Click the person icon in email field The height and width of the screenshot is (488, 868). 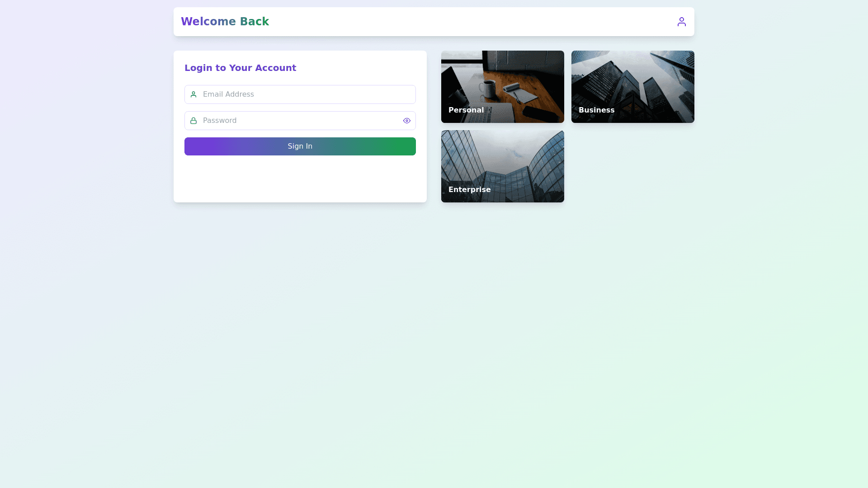tap(193, 94)
